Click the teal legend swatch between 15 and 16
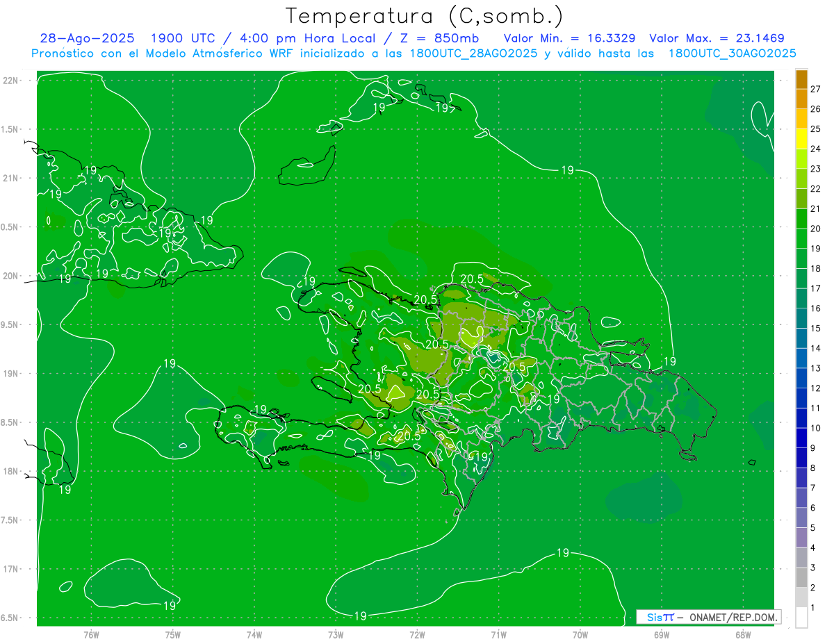834x644 pixels. point(801,319)
